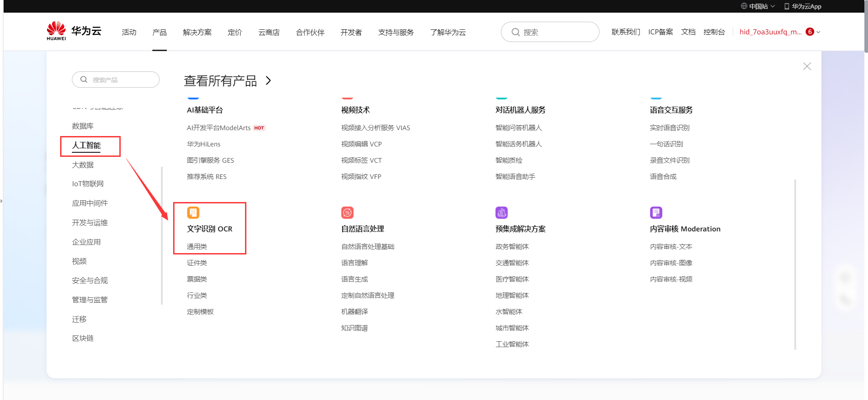Open the 内容审核 Moderation icon
The image size is (868, 400).
pyautogui.click(x=656, y=212)
